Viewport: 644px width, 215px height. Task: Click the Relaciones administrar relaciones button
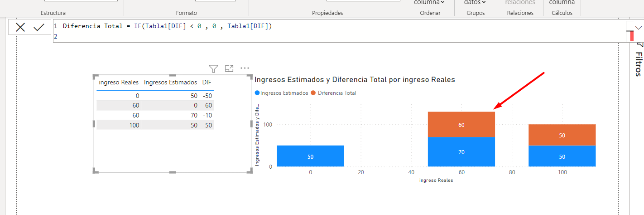[519, 2]
